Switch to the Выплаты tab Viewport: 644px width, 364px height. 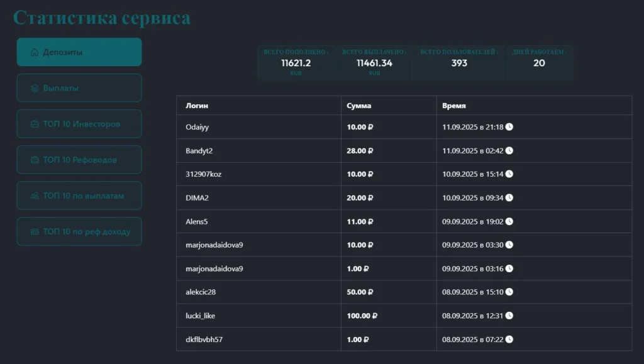tap(79, 88)
